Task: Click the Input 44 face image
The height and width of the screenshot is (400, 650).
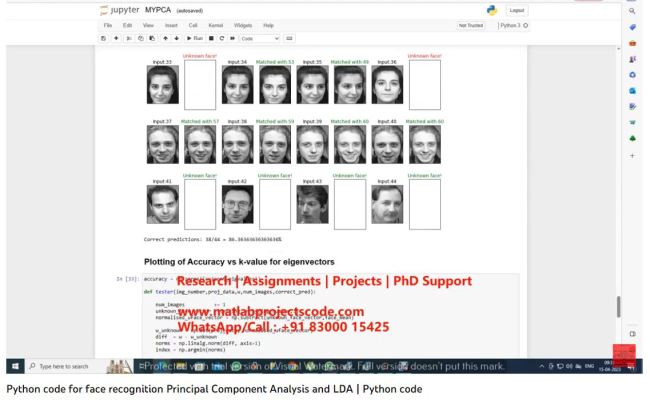Action: (387, 204)
